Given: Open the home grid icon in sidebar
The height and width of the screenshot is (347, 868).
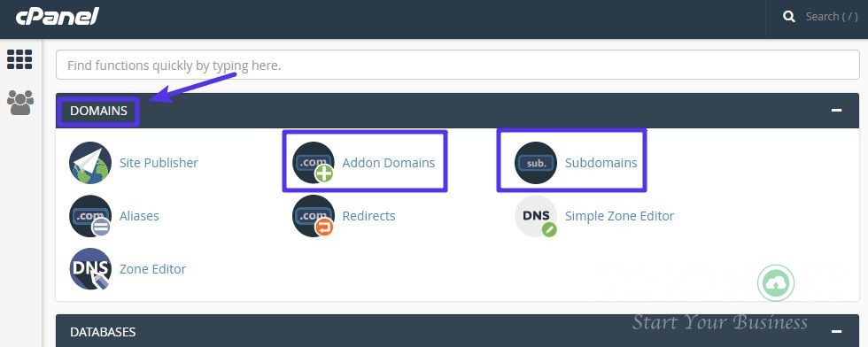Looking at the screenshot, I should click(19, 59).
